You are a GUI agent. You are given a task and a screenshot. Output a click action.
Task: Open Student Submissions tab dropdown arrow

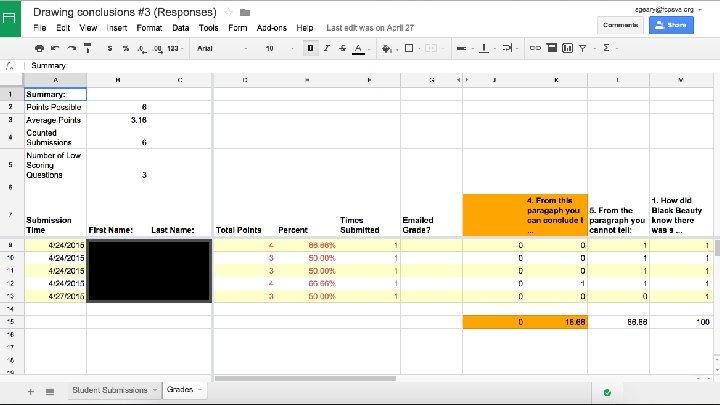155,390
